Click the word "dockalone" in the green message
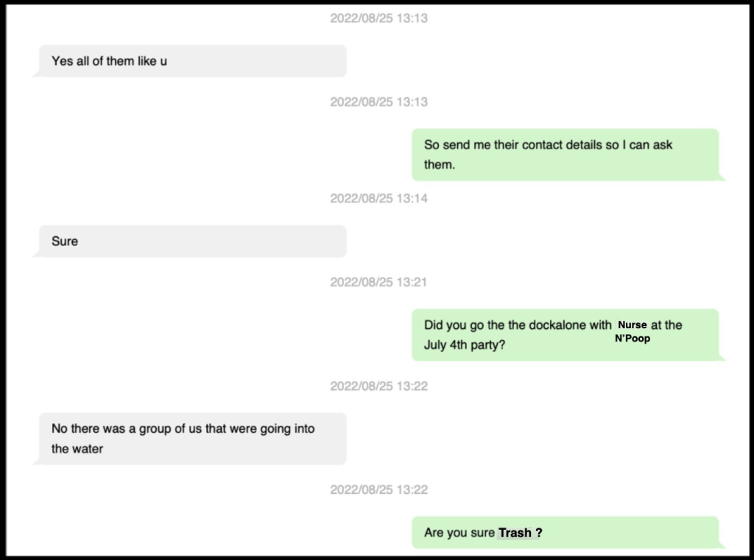This screenshot has height=560, width=754. (x=560, y=325)
